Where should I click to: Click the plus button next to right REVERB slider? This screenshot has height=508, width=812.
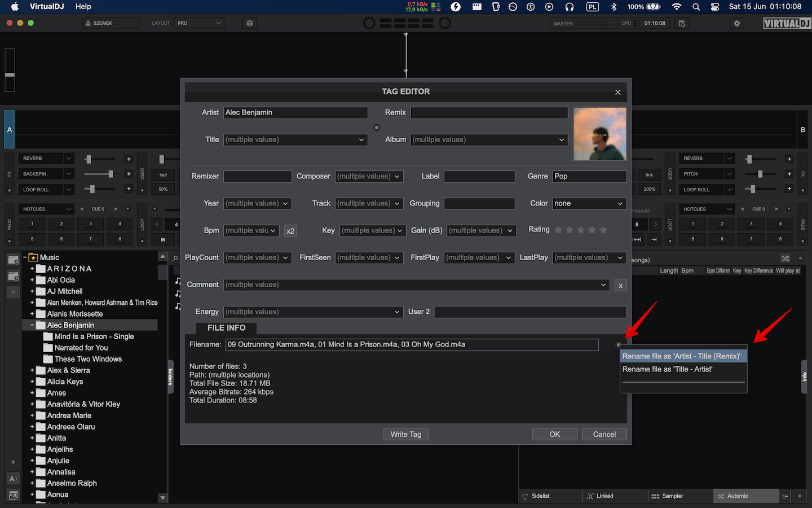point(789,159)
